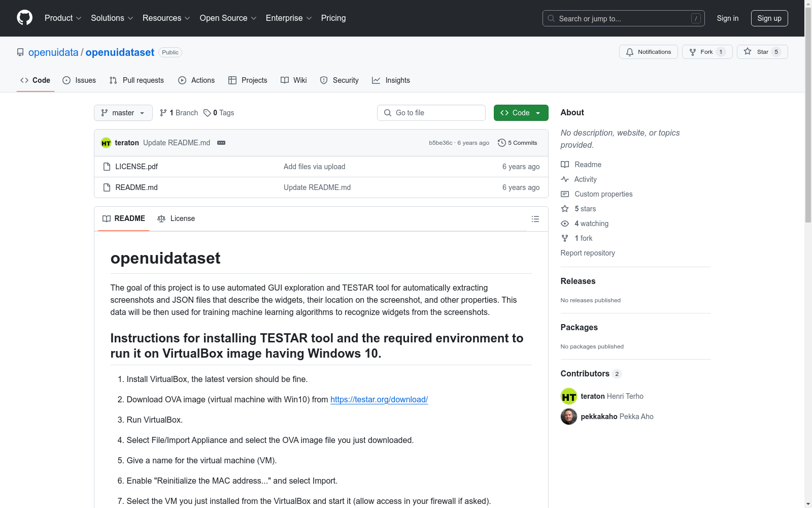812x508 pixels.
Task: Open the master branch selector
Action: coord(123,113)
